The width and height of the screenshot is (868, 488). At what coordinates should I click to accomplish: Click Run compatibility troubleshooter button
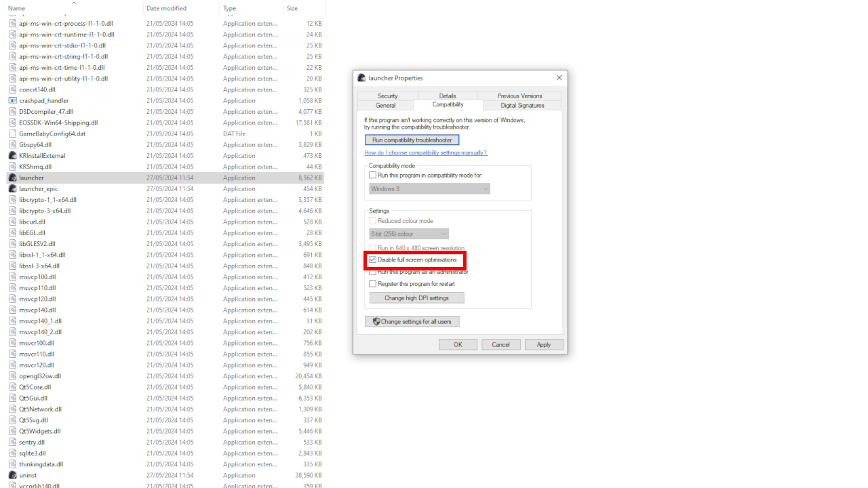412,140
